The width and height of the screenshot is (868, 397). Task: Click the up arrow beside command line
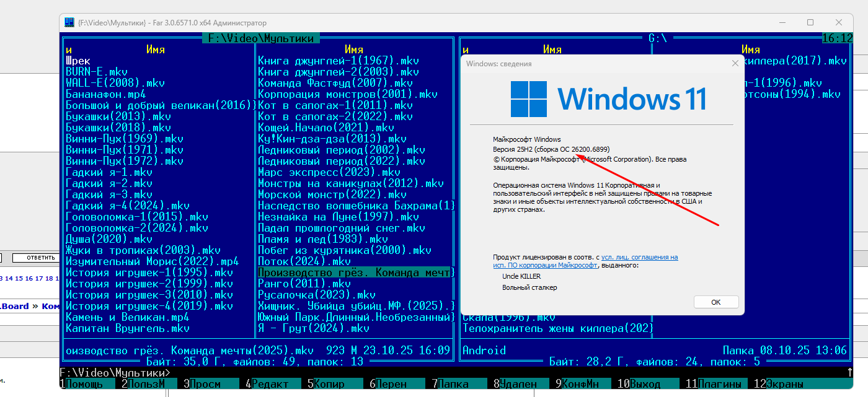[x=849, y=372]
